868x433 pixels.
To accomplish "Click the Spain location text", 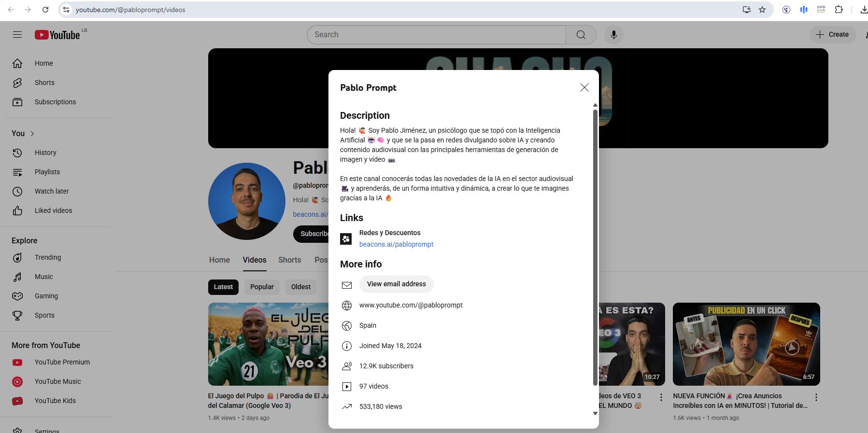I will (368, 325).
